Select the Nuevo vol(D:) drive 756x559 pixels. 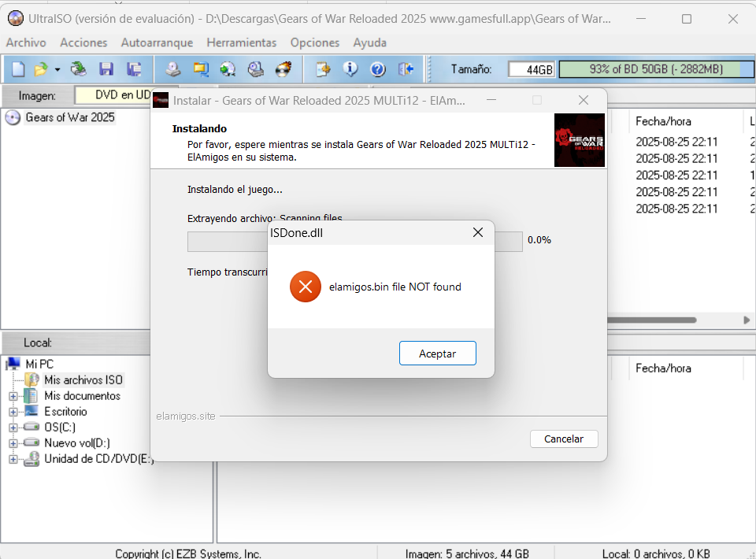click(x=77, y=442)
